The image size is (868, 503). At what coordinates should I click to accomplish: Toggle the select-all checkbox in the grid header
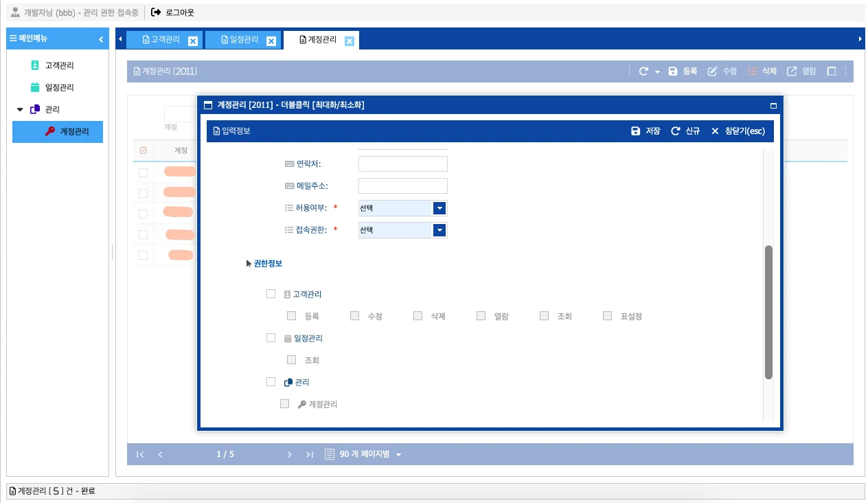click(x=143, y=150)
